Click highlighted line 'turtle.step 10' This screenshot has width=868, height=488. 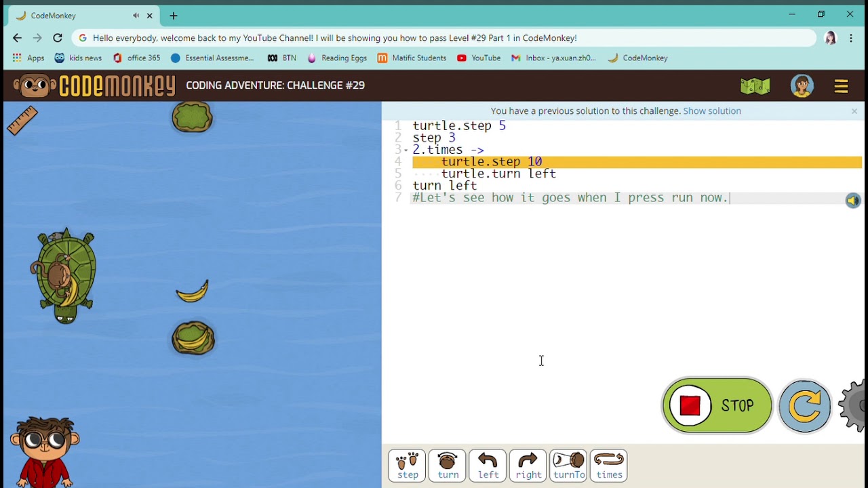(492, 162)
